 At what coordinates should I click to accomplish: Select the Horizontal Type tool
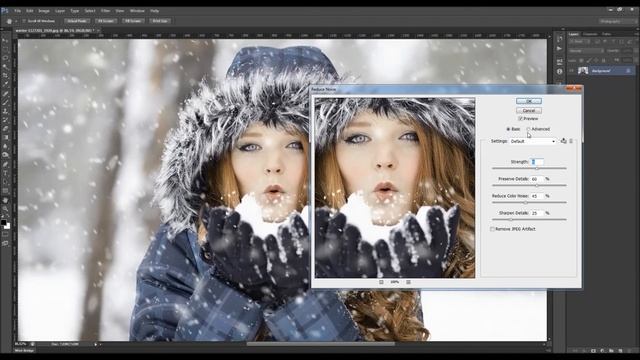pyautogui.click(x=5, y=173)
